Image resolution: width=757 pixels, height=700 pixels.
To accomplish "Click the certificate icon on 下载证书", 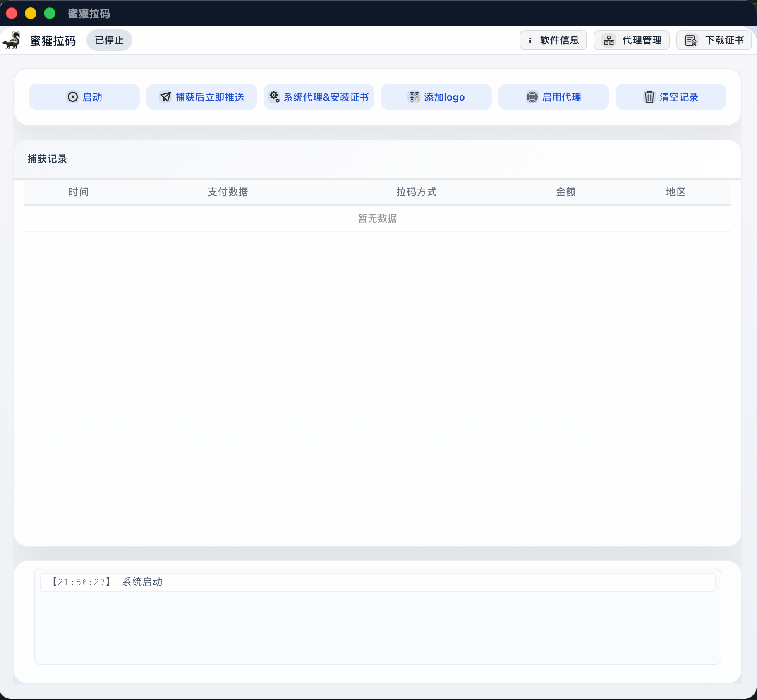I will 690,40.
